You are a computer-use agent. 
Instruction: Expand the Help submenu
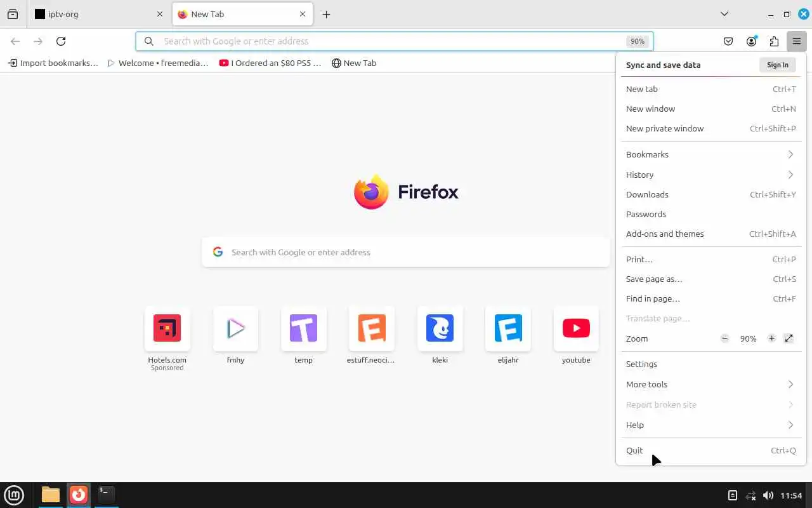[x=710, y=425]
